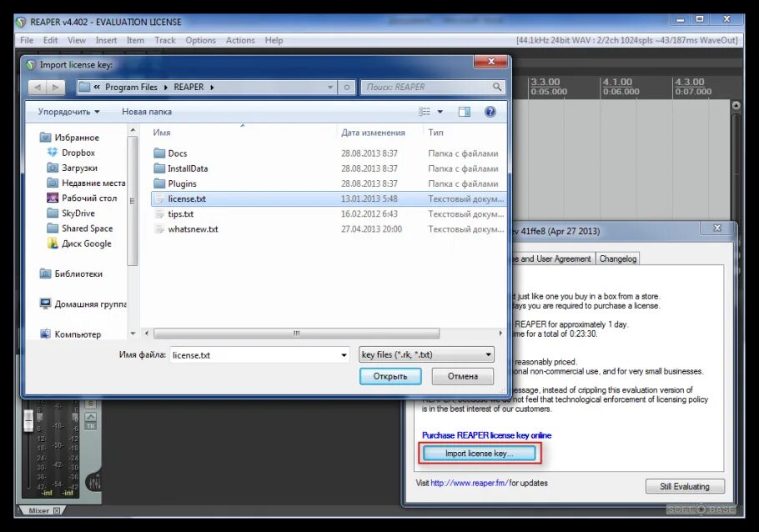Viewport: 759px width, 532px height.
Task: Open the Item menu
Action: [x=135, y=40]
